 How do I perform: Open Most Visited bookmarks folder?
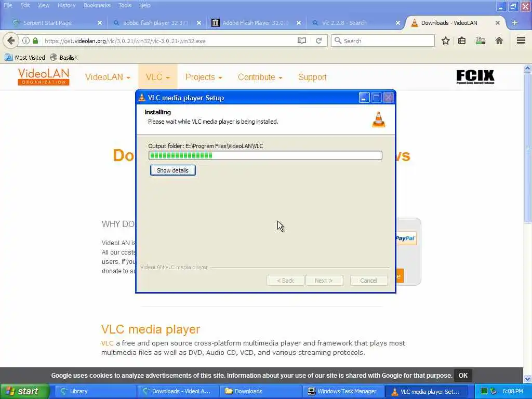click(25, 57)
